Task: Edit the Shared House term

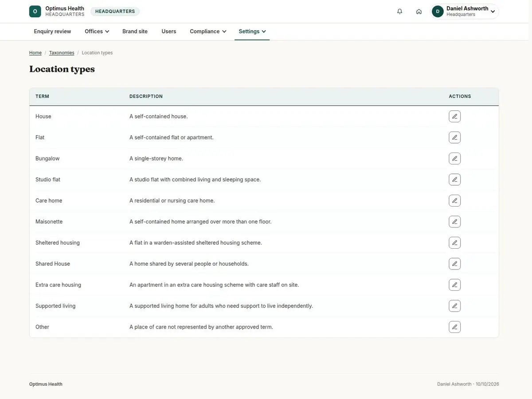Action: [x=454, y=264]
